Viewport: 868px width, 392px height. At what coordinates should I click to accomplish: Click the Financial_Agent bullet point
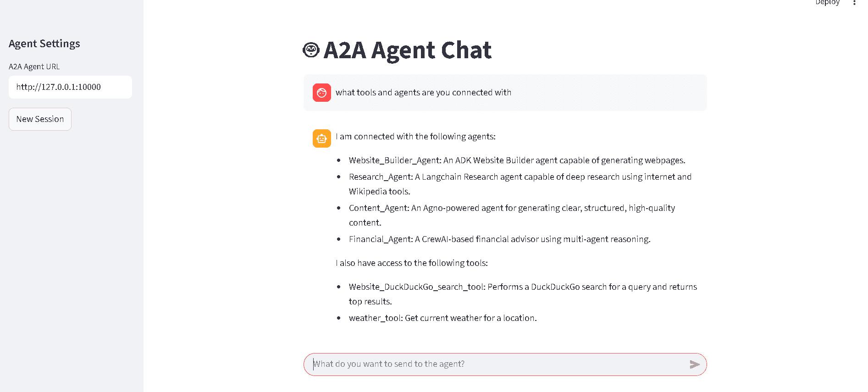pyautogui.click(x=500, y=239)
